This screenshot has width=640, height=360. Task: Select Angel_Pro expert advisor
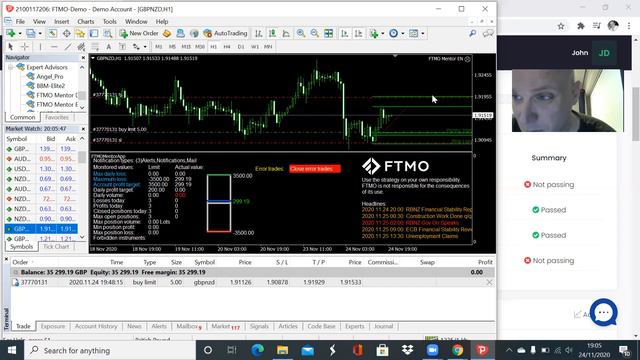click(49, 76)
